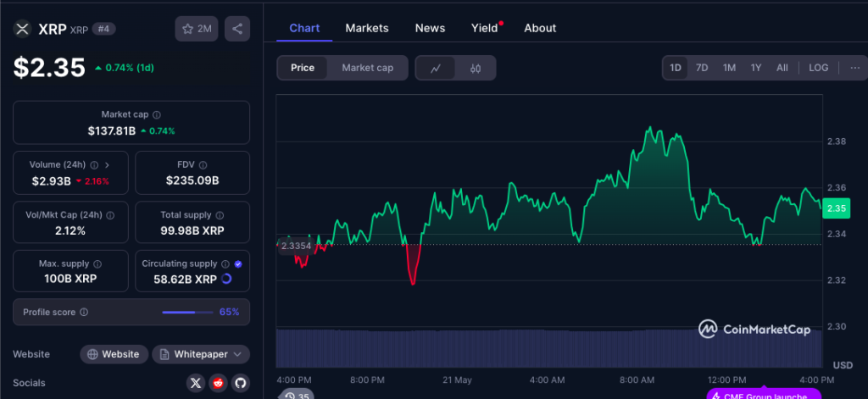Select the 1Y time range

click(756, 68)
